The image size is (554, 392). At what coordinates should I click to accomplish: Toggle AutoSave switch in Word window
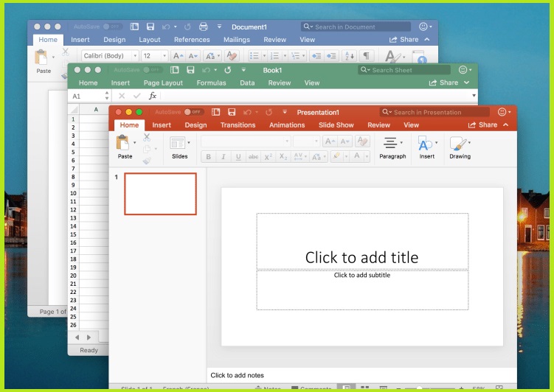coord(113,27)
